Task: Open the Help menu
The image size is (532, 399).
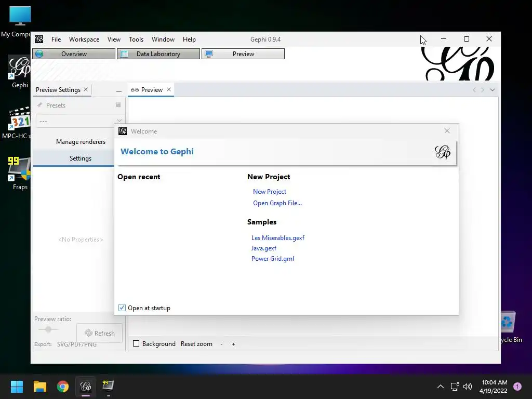Action: pos(189,39)
